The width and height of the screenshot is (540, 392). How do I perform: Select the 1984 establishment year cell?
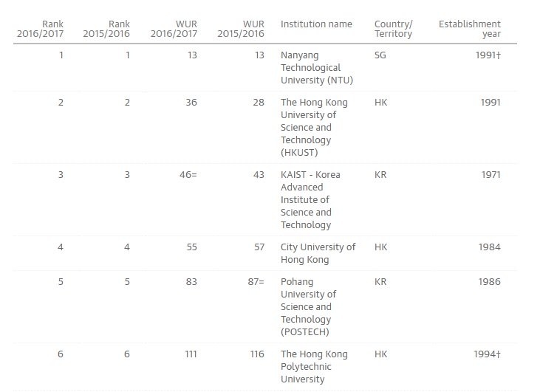click(x=490, y=247)
